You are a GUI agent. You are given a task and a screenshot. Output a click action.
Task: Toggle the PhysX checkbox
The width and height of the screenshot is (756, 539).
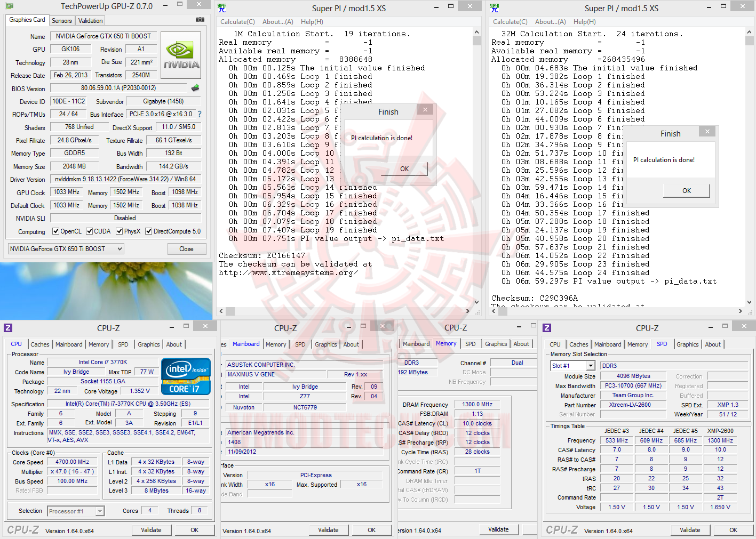point(120,231)
